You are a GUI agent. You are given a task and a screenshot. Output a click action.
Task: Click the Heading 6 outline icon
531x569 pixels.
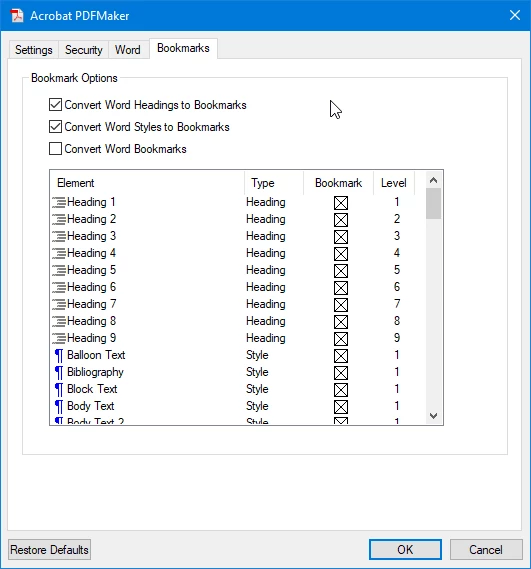[59, 287]
